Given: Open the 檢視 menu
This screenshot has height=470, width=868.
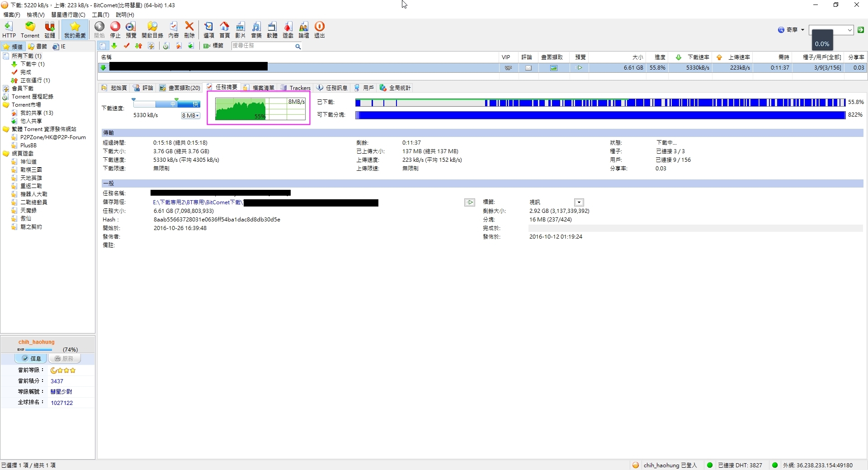Looking at the screenshot, I should [x=36, y=15].
